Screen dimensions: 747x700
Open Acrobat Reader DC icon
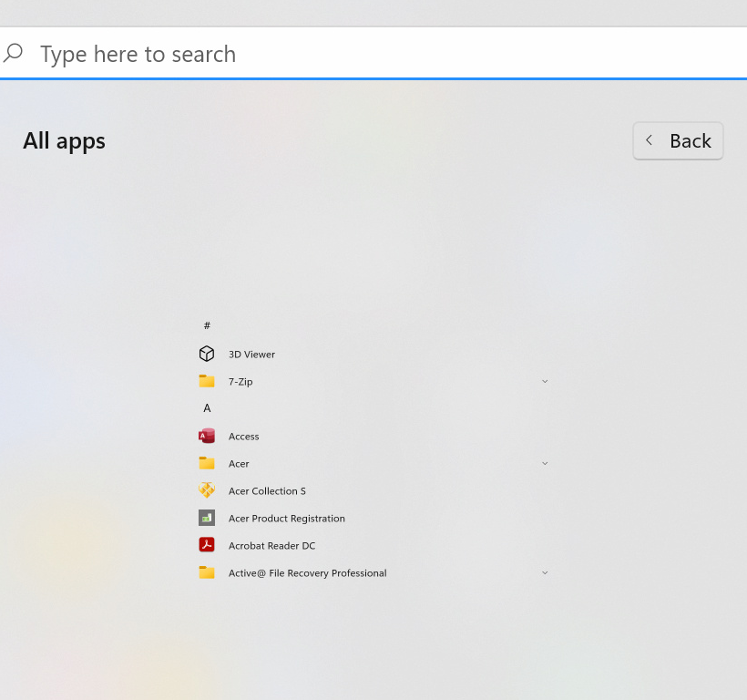click(x=206, y=545)
